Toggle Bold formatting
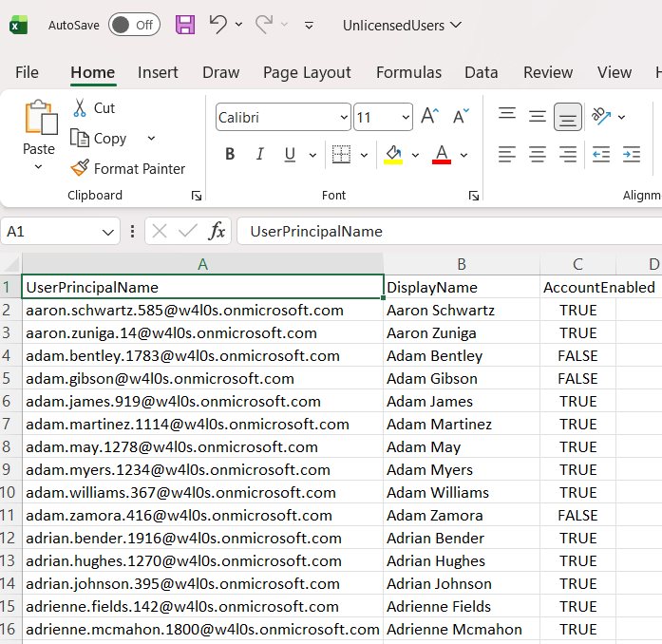Screen dimensions: 662x644 coord(230,154)
